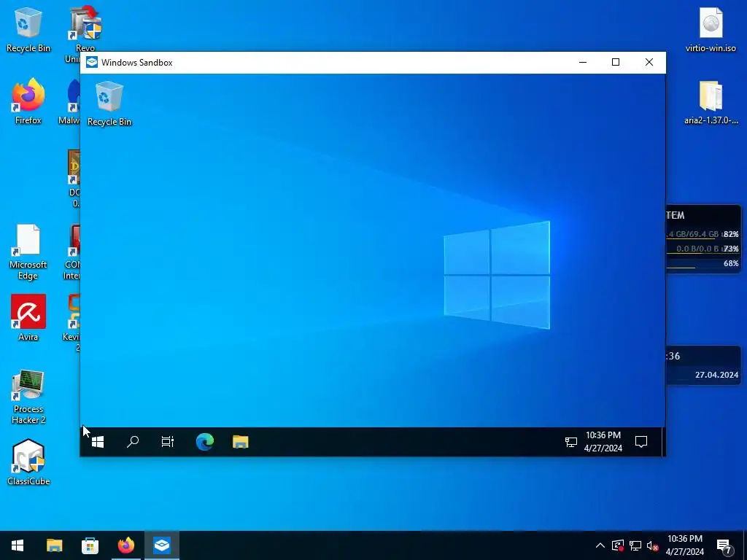Viewport: 747px width, 560px height.
Task: Select the Recycle Bin inside Windows Sandbox
Action: (109, 104)
